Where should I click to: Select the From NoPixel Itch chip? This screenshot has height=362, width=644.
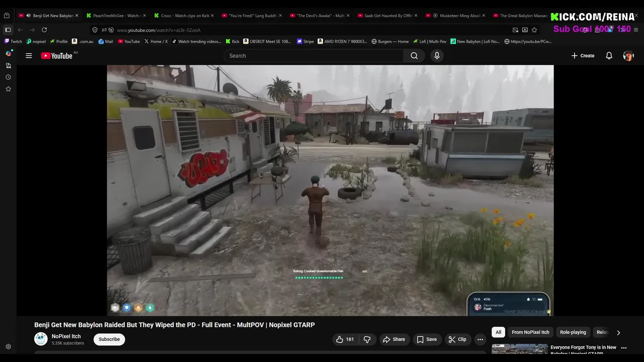[x=530, y=332]
